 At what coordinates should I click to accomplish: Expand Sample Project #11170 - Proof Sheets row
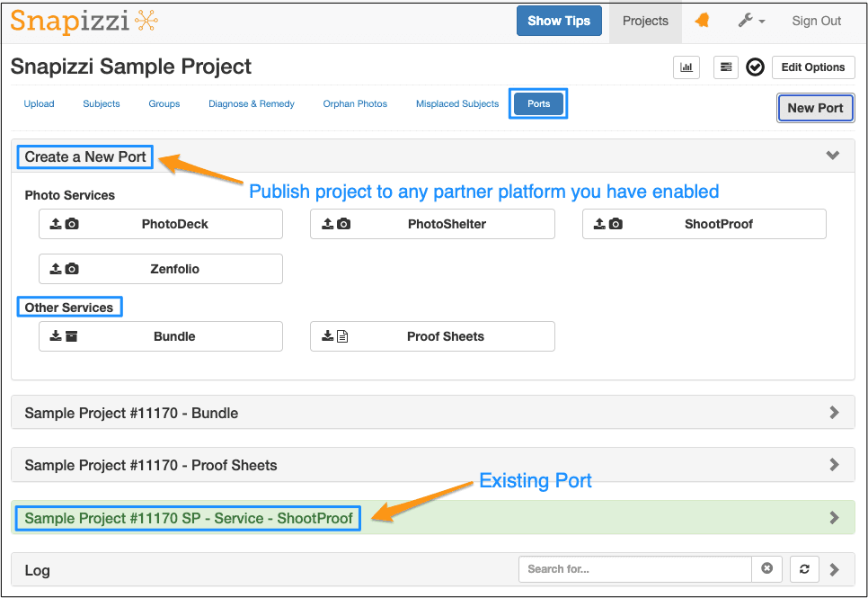tap(433, 464)
